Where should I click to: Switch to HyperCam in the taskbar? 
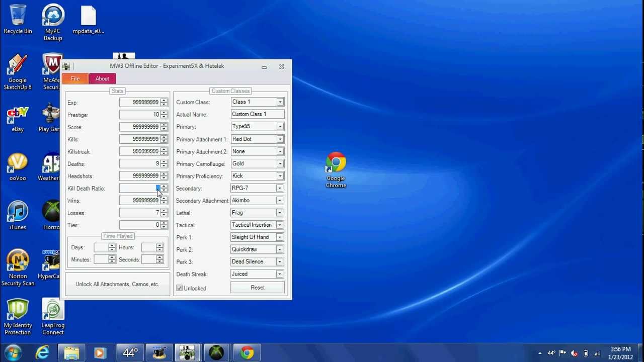tap(159, 353)
